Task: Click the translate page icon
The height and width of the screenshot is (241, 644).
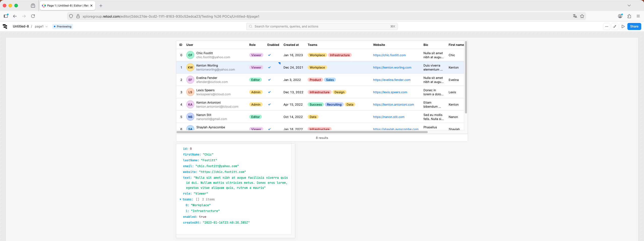Action: coord(575,16)
